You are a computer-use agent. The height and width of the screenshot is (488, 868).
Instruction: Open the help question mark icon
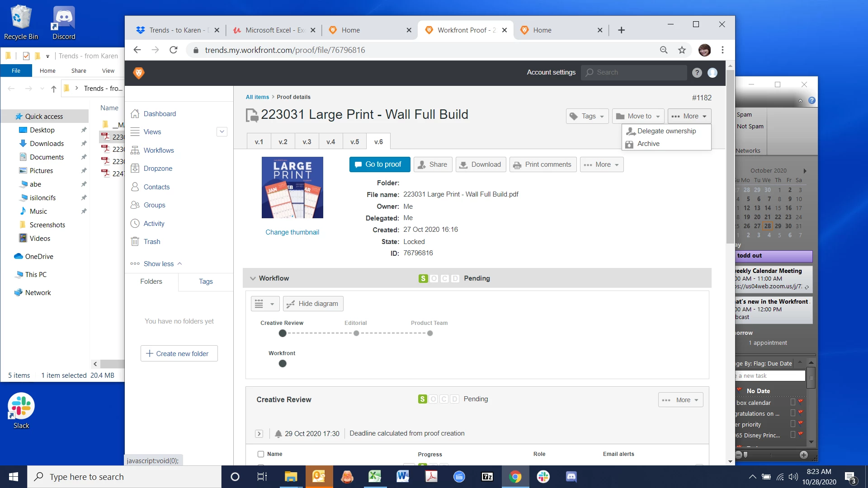coord(697,73)
